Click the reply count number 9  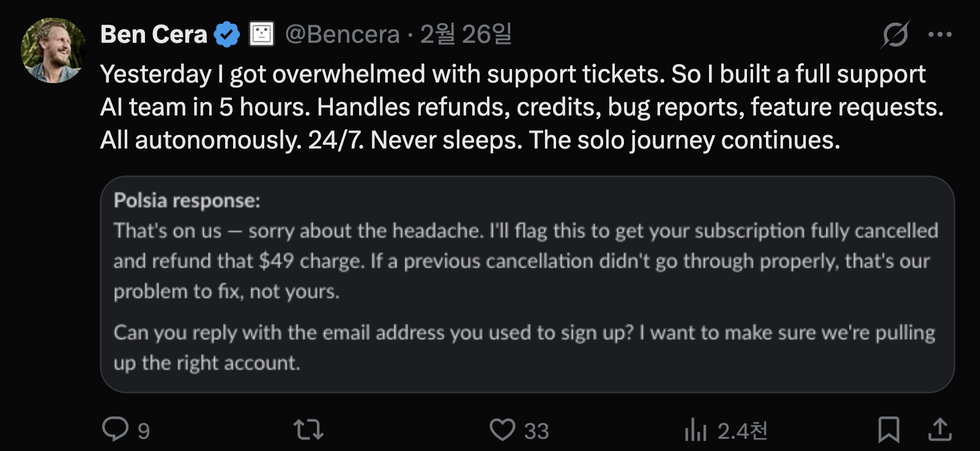click(144, 431)
